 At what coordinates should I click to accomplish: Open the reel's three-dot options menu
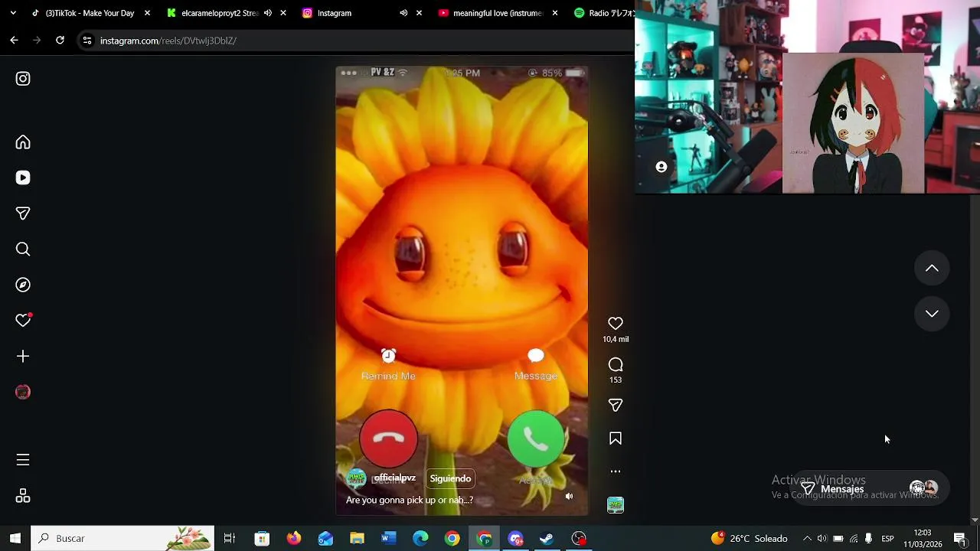pos(616,471)
